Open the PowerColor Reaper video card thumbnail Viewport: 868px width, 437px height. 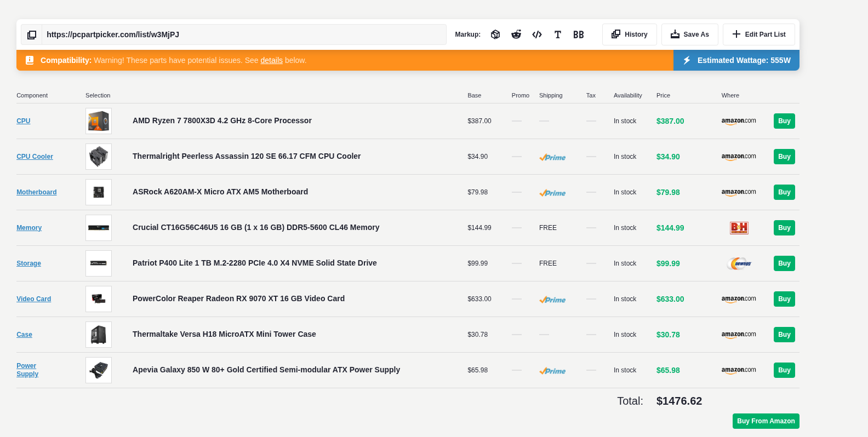coord(99,299)
